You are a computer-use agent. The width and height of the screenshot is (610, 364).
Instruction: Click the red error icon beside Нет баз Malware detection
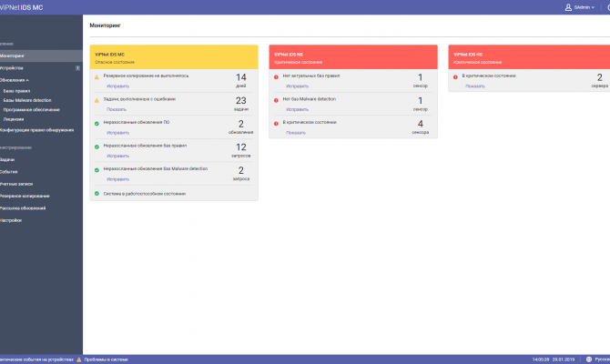(x=276, y=100)
